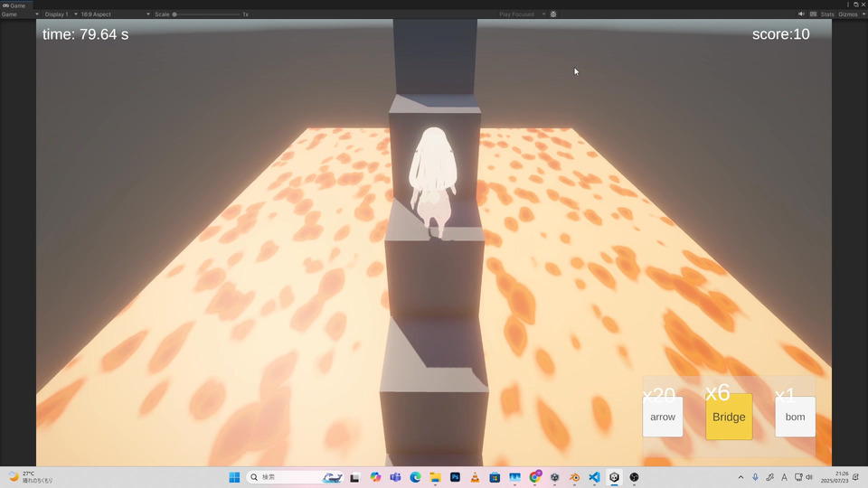The image size is (868, 488).
Task: Open the 16:9 Aspect ratio dropdown
Action: 115,14
